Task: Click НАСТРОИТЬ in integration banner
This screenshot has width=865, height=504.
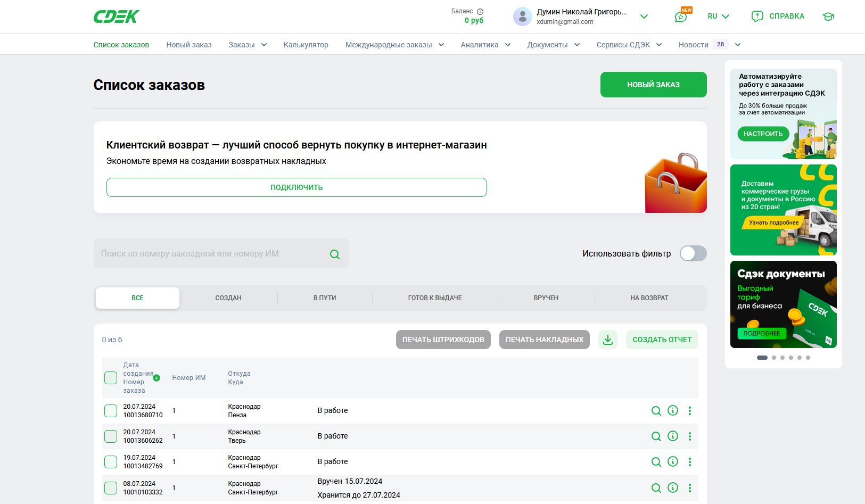Action: coord(763,134)
